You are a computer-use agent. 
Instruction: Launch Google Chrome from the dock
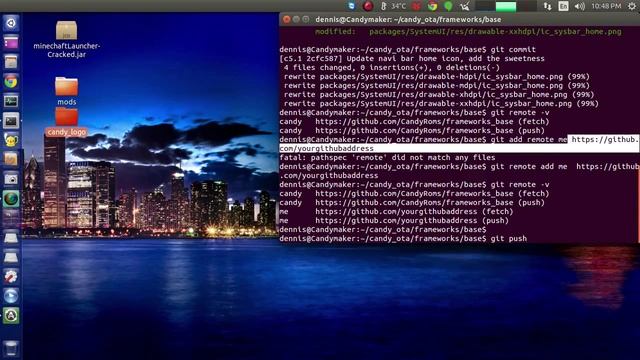[11, 82]
